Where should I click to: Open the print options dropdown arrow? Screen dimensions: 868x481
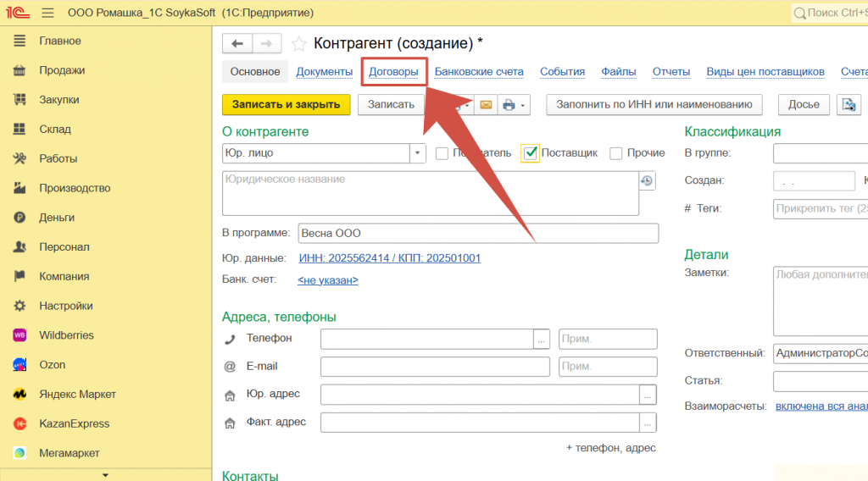click(523, 105)
